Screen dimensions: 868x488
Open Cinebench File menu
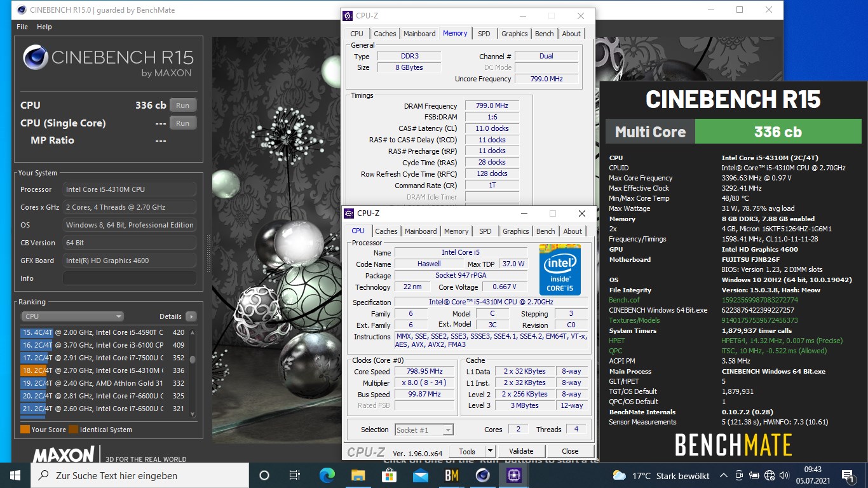click(x=22, y=27)
